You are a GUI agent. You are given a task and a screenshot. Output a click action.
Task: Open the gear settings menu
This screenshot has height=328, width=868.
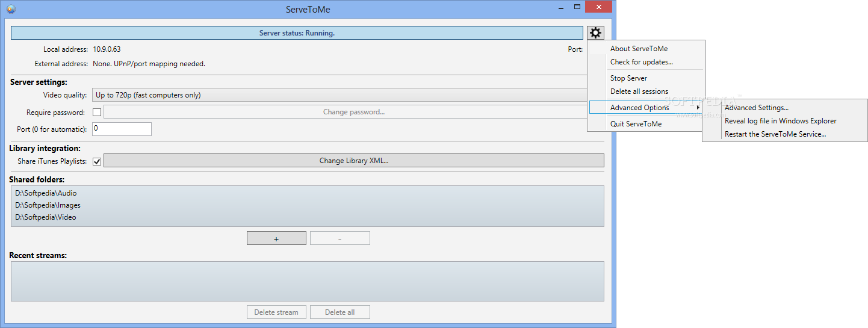[595, 33]
